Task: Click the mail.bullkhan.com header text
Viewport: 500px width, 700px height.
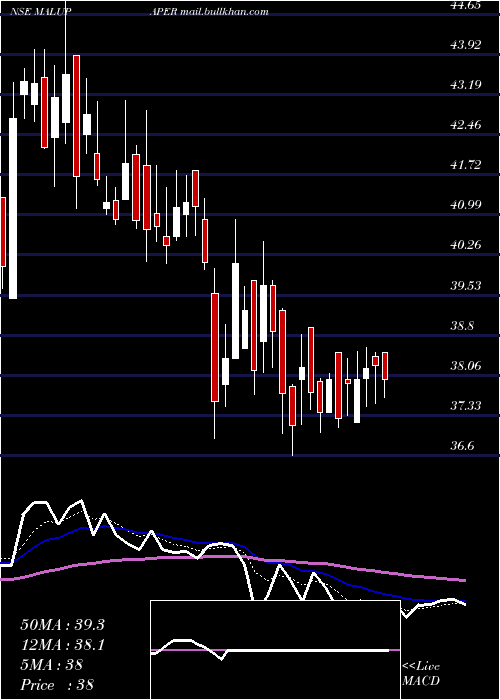Action: (225, 12)
